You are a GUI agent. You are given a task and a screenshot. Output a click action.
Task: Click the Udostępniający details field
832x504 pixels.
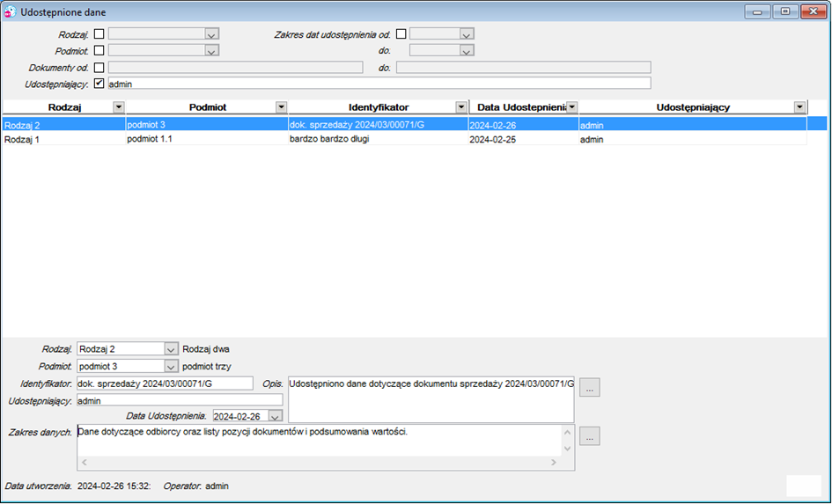click(x=180, y=400)
